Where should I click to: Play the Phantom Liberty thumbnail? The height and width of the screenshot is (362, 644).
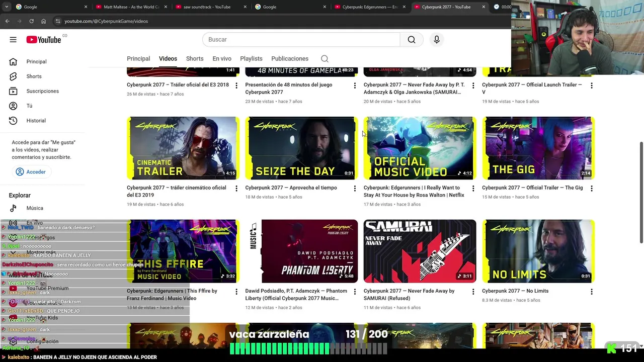pyautogui.click(x=301, y=251)
